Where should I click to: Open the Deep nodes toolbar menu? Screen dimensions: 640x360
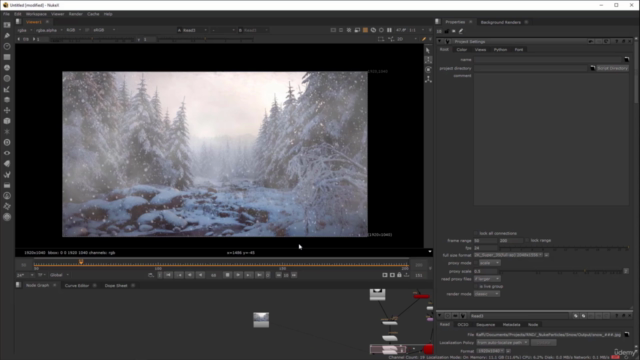click(7, 142)
